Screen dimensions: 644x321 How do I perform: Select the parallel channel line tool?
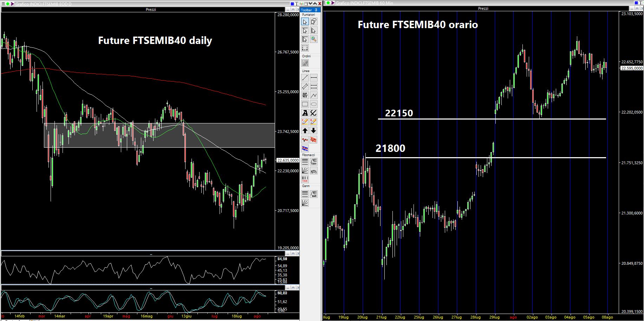(305, 86)
